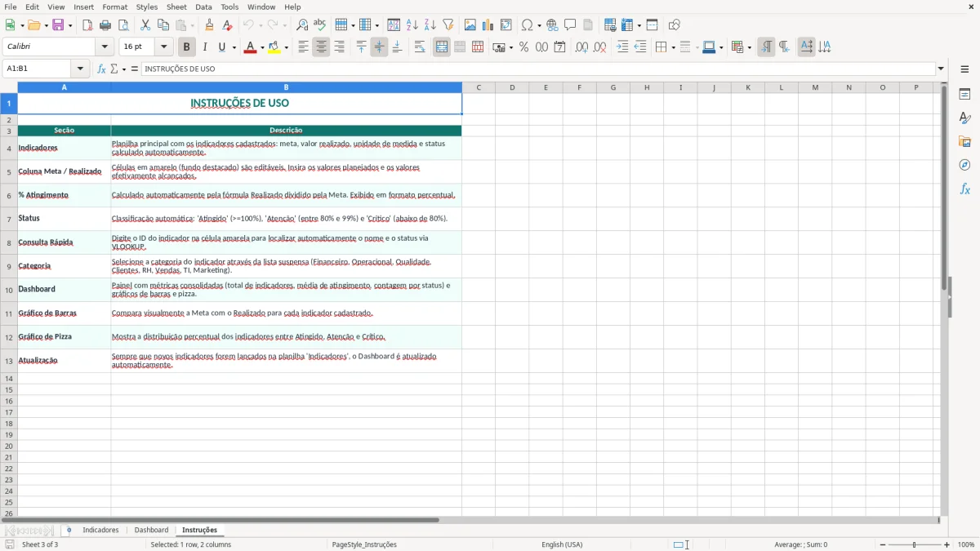Toggle Wrap Text
The height and width of the screenshot is (551, 980).
420,47
